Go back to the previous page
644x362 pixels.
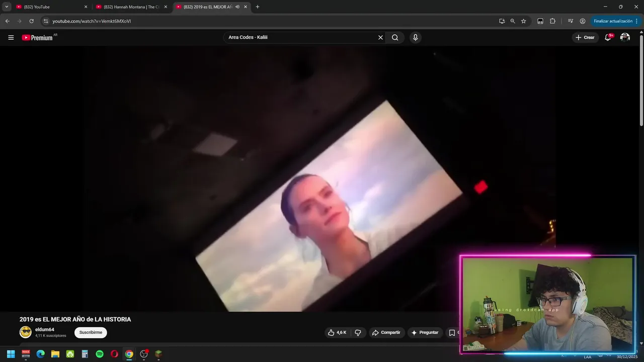tap(7, 21)
